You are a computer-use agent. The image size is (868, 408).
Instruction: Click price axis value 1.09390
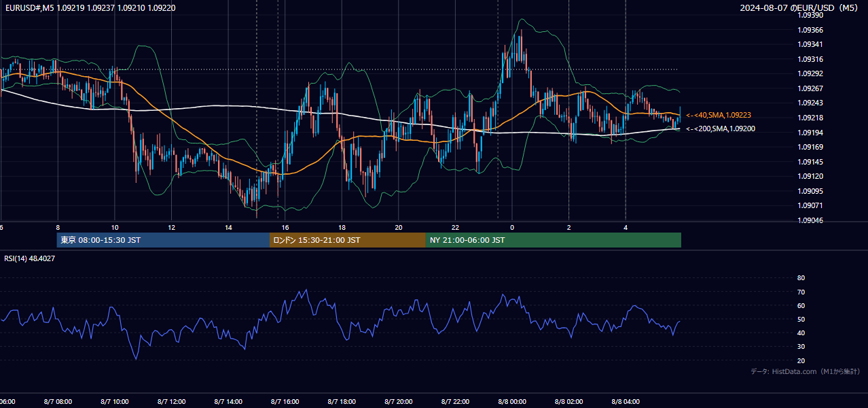pos(811,15)
